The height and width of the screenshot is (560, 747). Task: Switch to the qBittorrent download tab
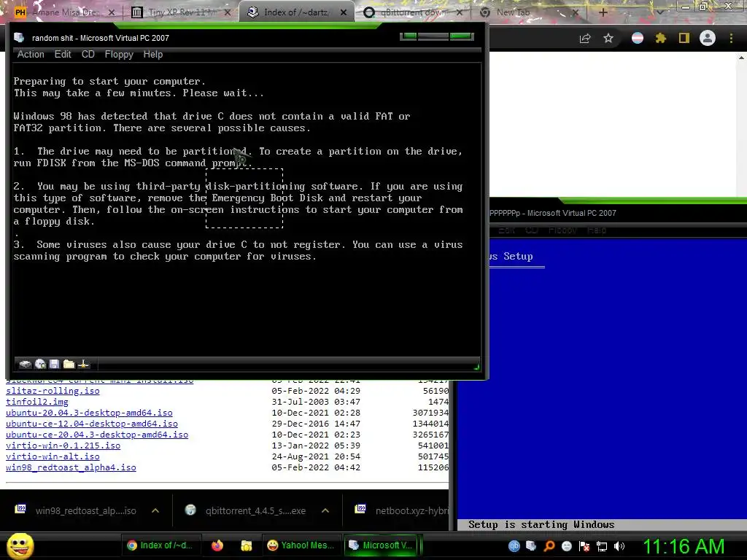coord(413,12)
